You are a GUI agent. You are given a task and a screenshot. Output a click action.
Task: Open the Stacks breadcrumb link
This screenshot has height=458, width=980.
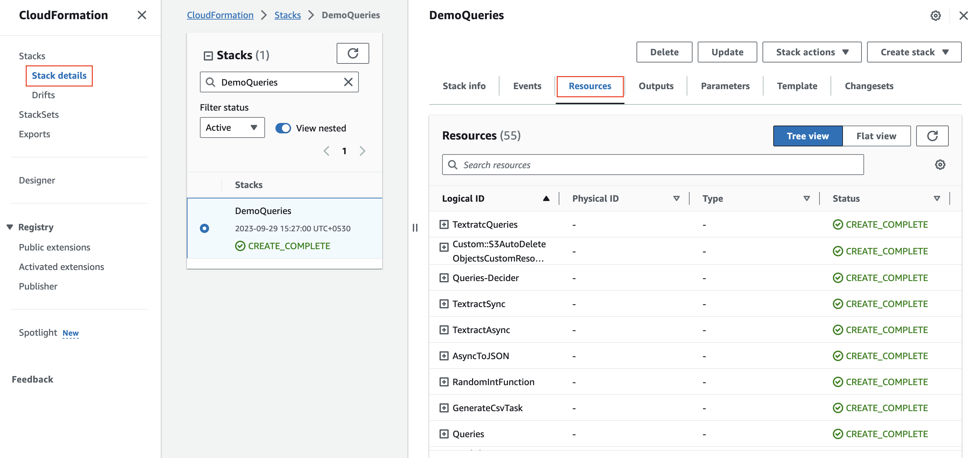287,15
